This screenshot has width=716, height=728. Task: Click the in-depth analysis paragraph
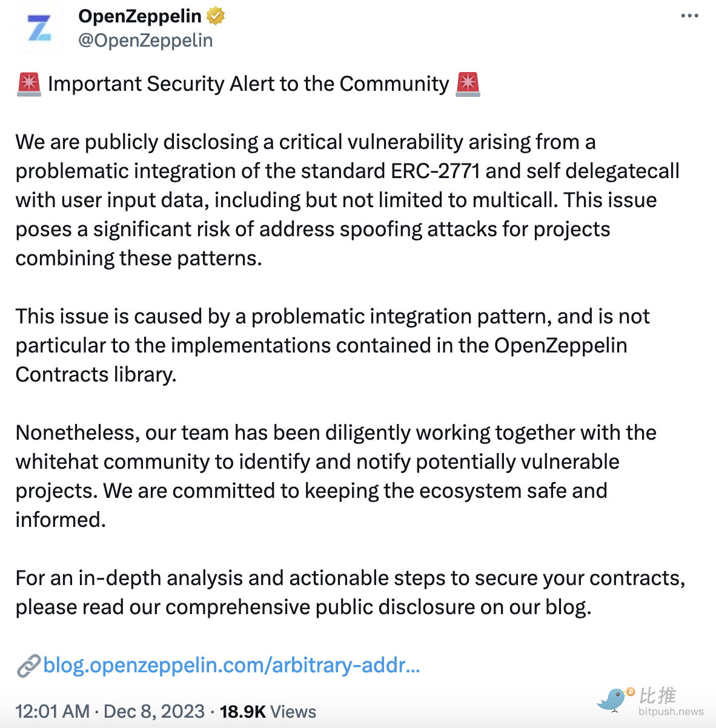[350, 592]
